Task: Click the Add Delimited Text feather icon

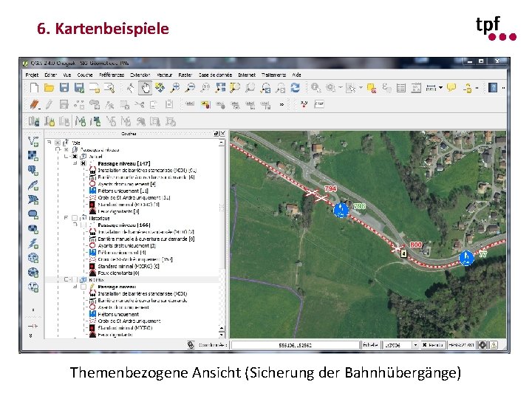Action: [33, 185]
